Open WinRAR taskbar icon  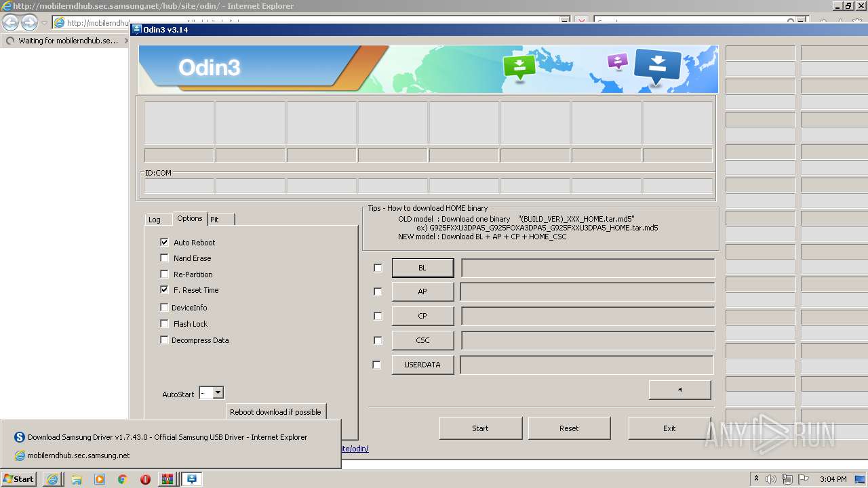pos(167,479)
